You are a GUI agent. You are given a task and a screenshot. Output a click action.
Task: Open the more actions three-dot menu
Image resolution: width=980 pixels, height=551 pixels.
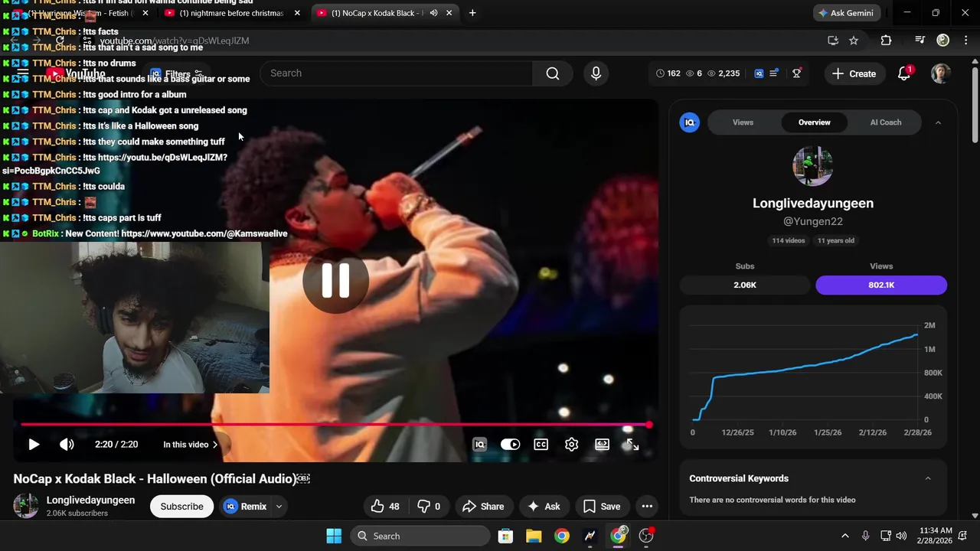[647, 507]
